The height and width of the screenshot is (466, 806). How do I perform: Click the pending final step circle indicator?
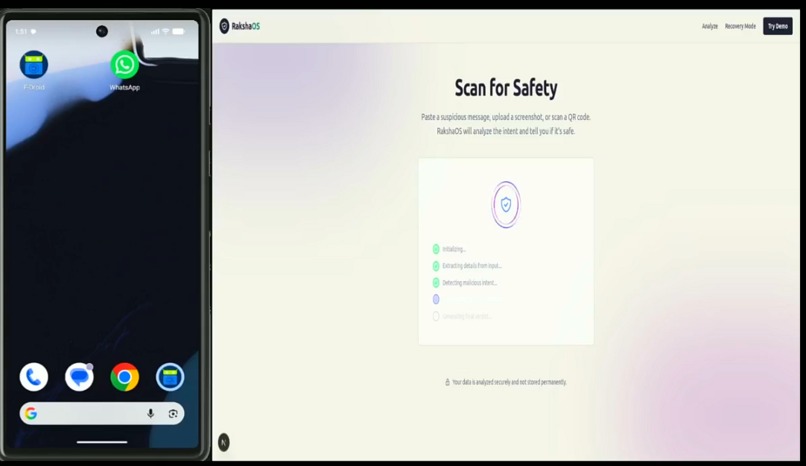[x=436, y=316]
